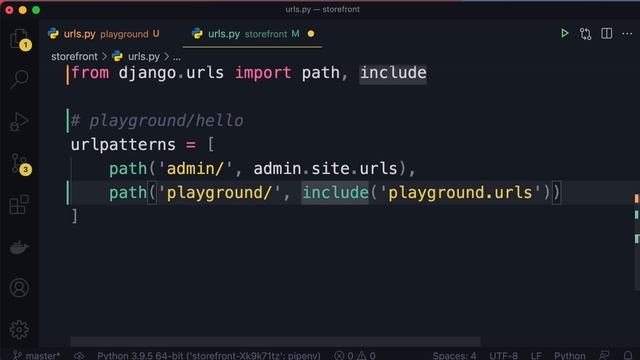Open errors and warnings count
Viewport: 640px width, 360px height.
point(355,356)
